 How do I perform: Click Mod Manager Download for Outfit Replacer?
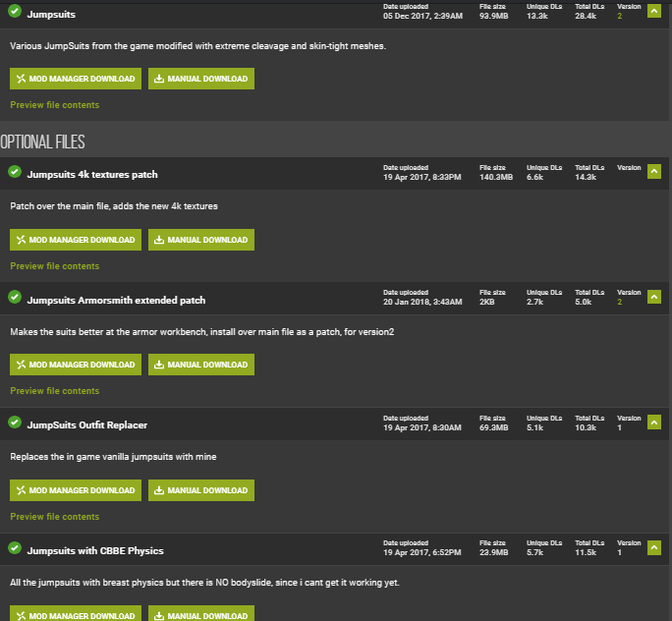pos(76,490)
